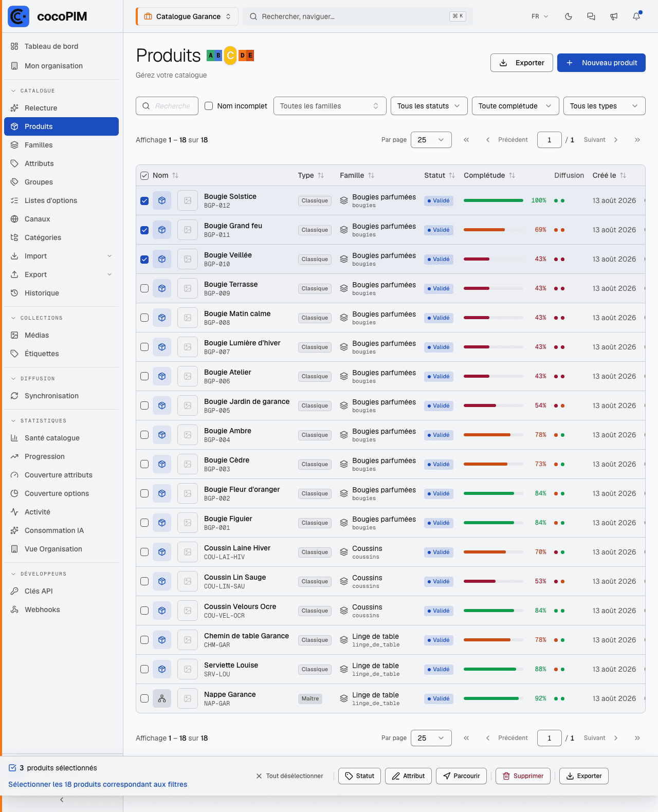Open Familles in the sidebar

[61, 145]
